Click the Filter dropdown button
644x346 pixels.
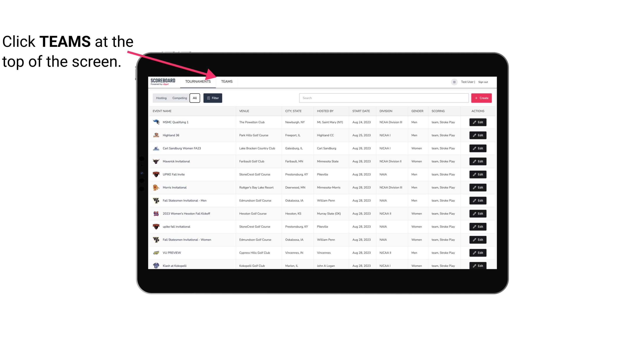213,98
